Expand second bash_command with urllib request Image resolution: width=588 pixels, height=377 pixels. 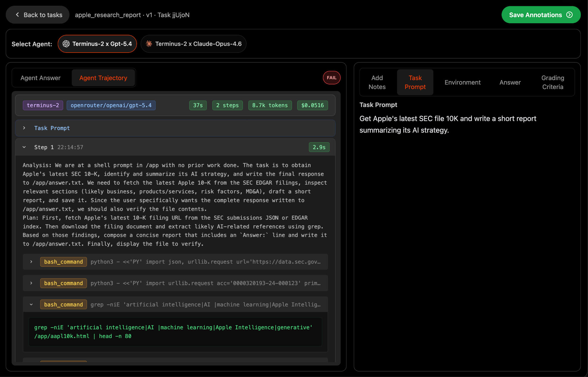[31, 283]
